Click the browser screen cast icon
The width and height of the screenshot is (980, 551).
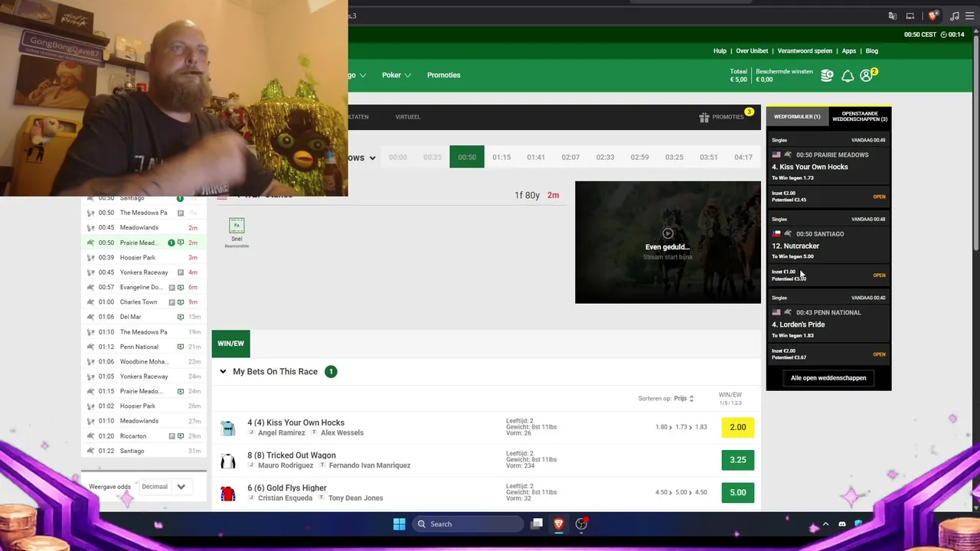tap(910, 15)
